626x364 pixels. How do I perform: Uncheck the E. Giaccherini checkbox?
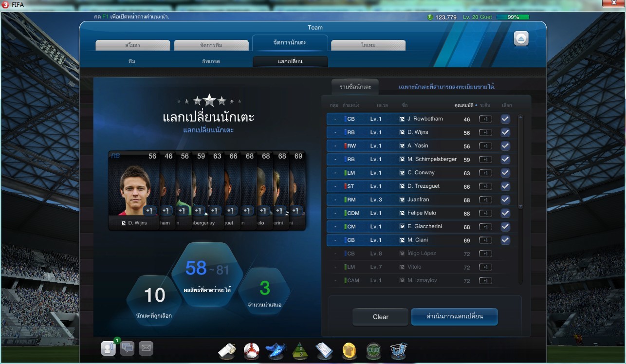[x=505, y=227]
